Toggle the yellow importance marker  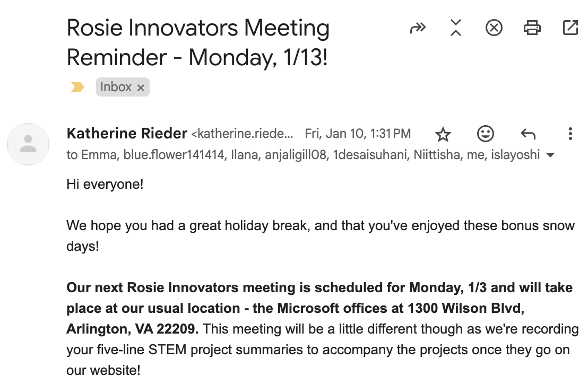click(77, 87)
